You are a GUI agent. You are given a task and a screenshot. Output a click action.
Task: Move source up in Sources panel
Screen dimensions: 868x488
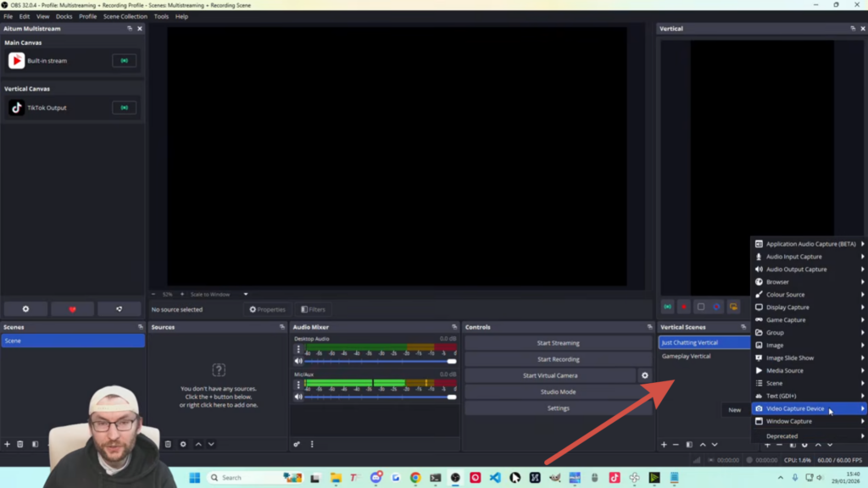pos(198,444)
